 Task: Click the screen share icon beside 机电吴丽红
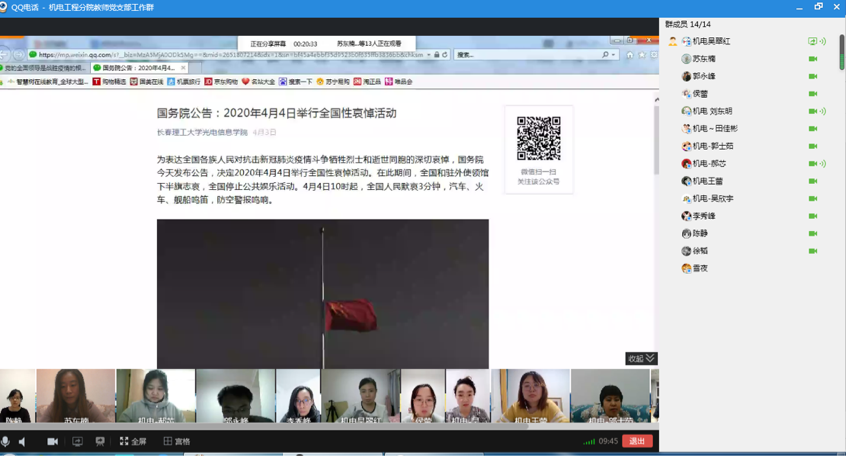pos(813,41)
